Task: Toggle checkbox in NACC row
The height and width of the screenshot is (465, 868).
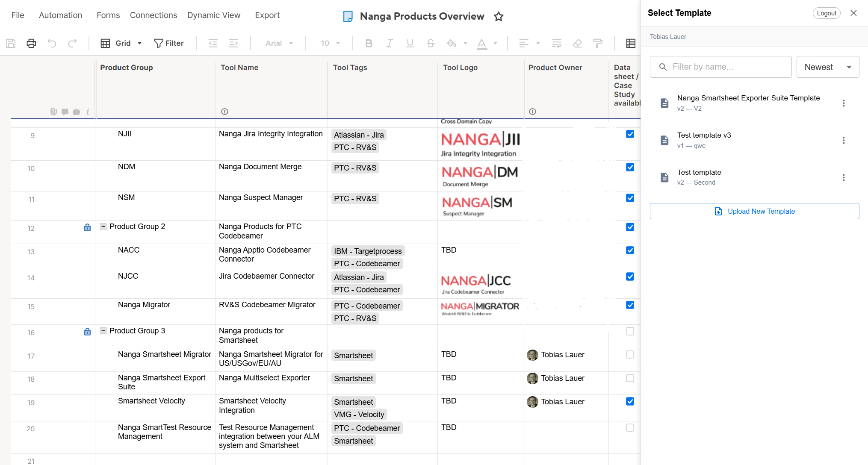Action: (630, 250)
